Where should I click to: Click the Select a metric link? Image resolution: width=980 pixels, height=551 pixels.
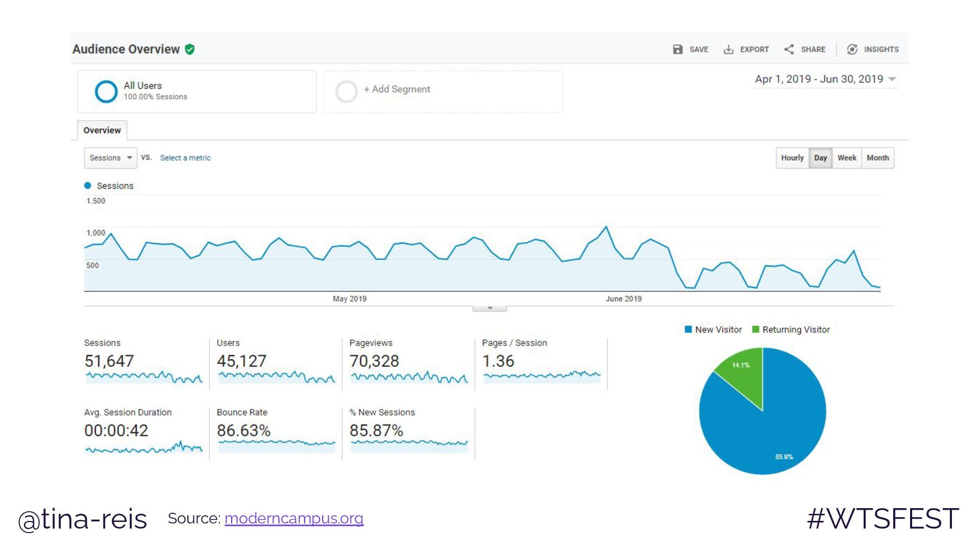point(185,158)
